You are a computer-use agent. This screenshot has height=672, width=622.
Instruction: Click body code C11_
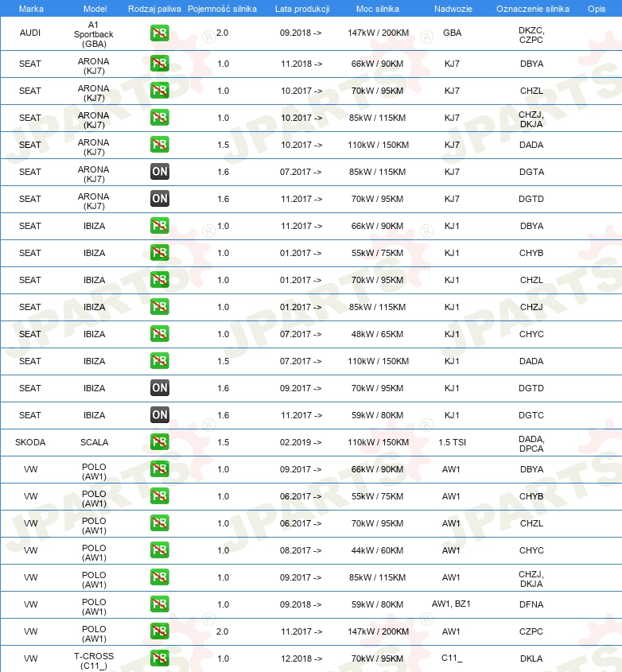tap(452, 658)
